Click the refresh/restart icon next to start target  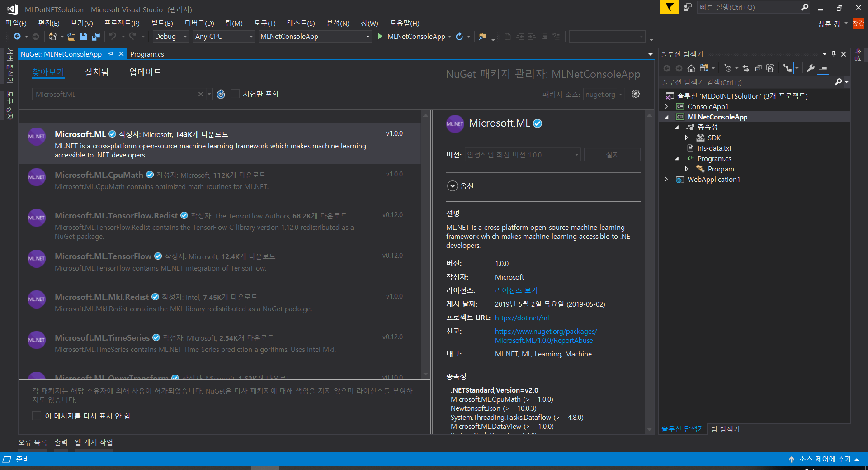pyautogui.click(x=459, y=37)
